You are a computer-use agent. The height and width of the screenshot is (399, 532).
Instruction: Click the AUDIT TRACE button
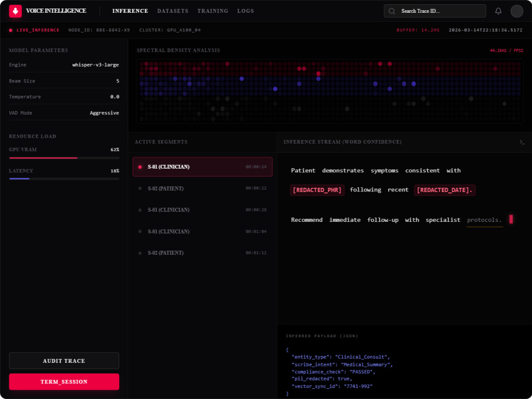(x=64, y=361)
